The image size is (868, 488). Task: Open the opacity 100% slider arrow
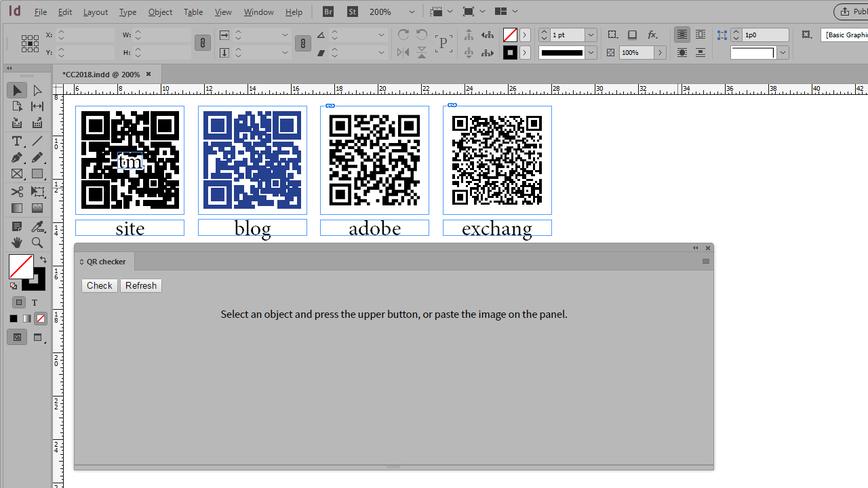click(660, 52)
